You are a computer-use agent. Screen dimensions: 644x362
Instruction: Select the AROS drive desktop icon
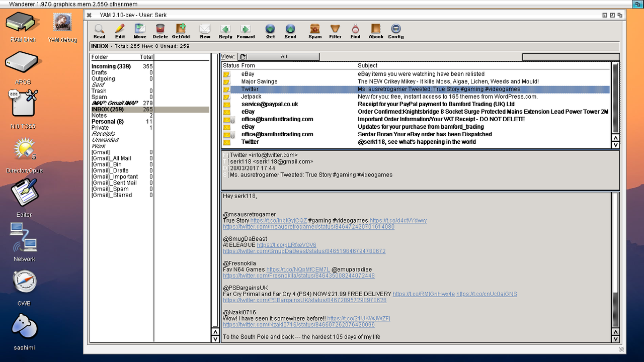pyautogui.click(x=22, y=69)
